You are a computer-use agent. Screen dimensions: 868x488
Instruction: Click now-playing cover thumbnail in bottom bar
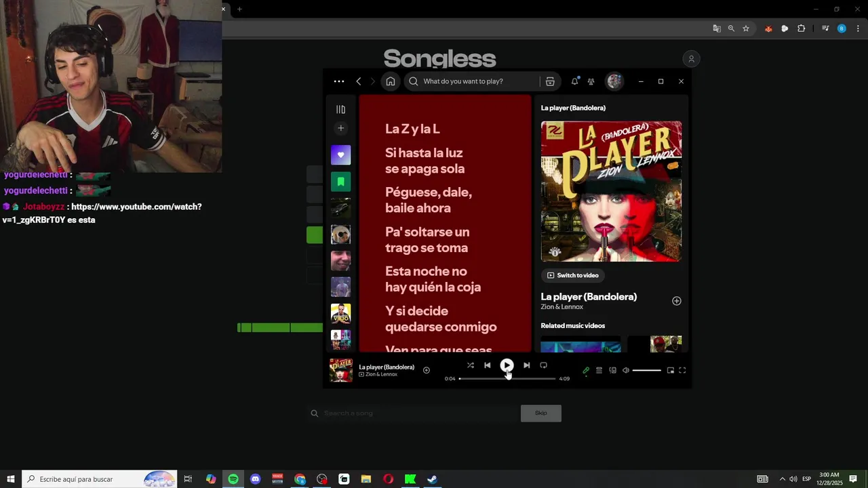(341, 370)
